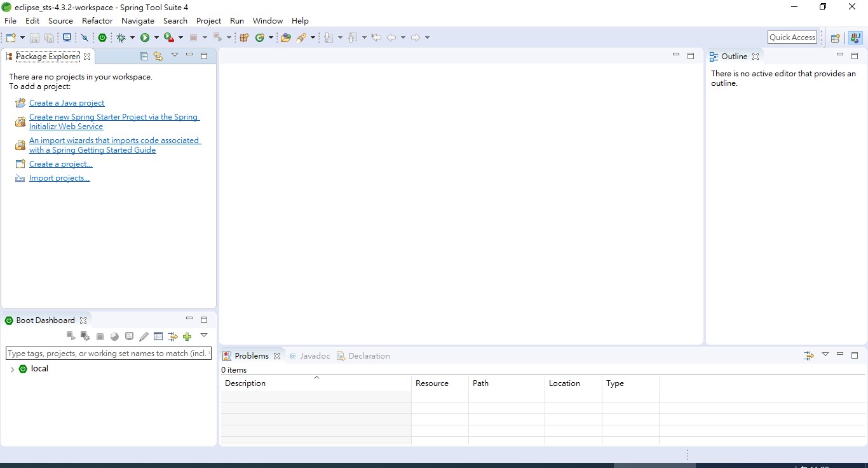
Task: Click the Run External Tools icon
Action: 169,38
